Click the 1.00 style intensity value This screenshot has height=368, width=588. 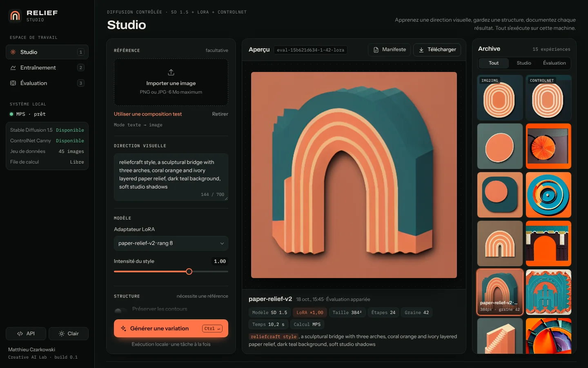[x=220, y=261]
